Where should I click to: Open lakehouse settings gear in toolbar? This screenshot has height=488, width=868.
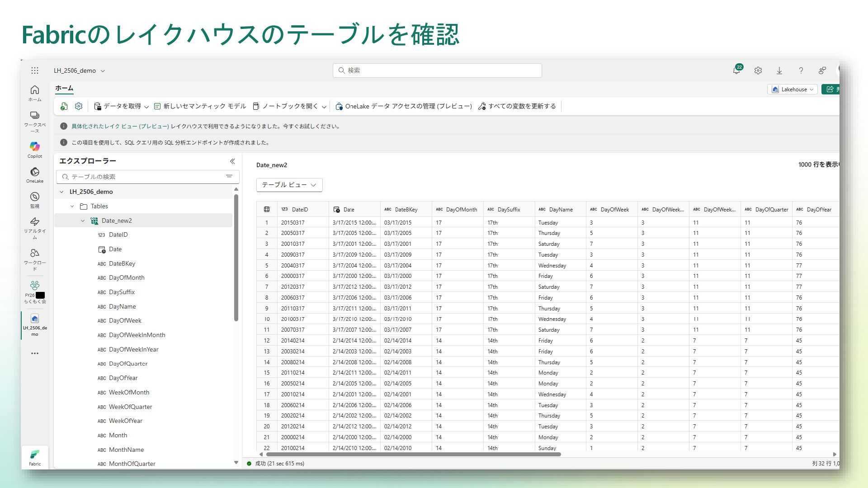(79, 106)
